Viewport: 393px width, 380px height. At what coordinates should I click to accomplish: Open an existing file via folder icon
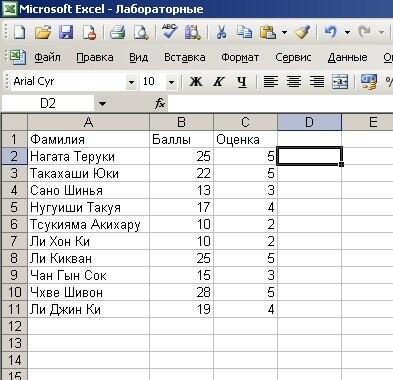point(43,32)
